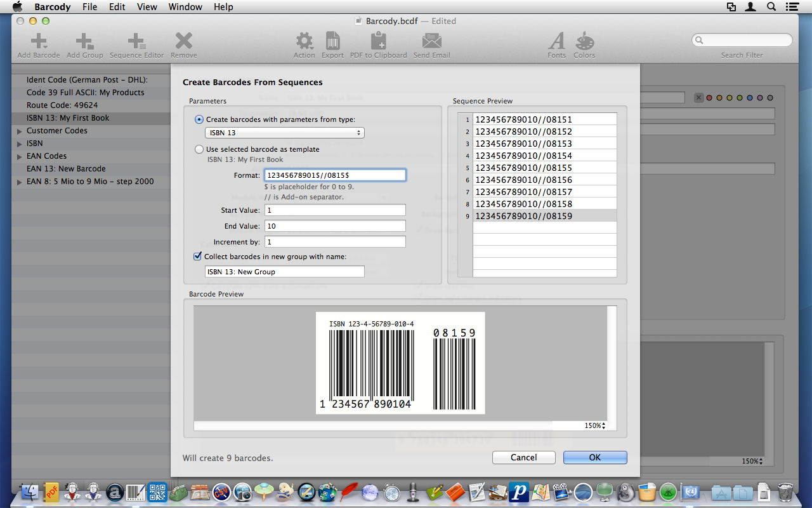Click the Export barcode icon

[332, 41]
